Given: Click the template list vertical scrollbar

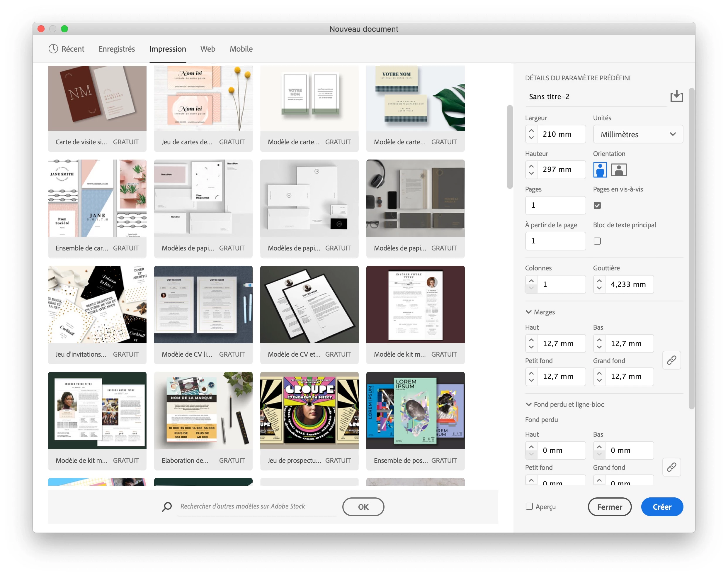Looking at the screenshot, I should tap(510, 147).
